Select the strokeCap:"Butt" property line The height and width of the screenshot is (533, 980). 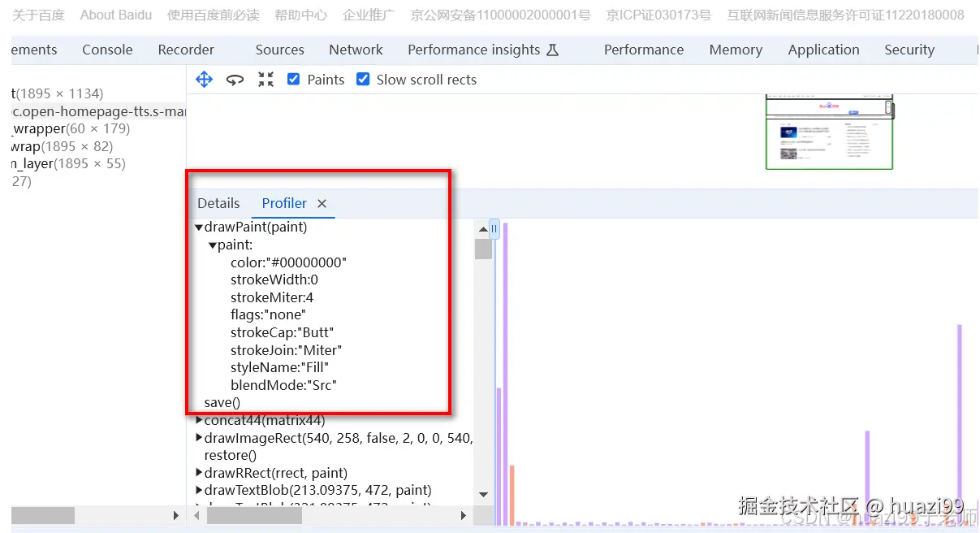click(283, 332)
